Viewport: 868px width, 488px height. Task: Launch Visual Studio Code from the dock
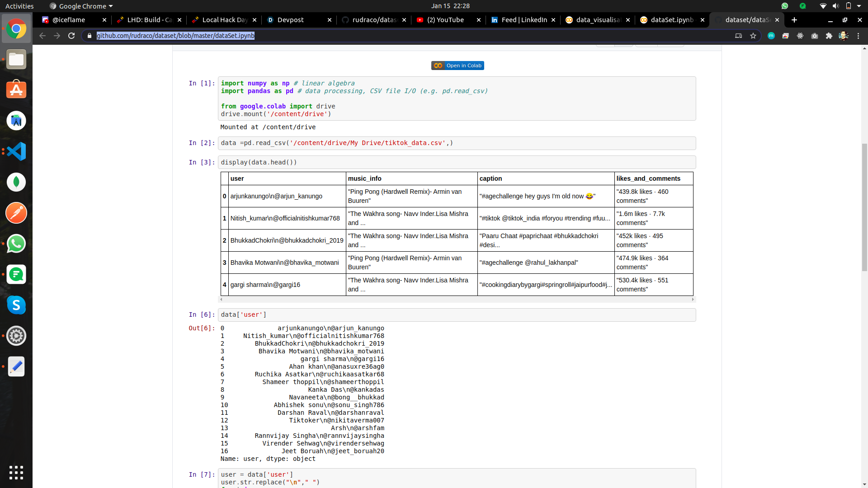[16, 151]
